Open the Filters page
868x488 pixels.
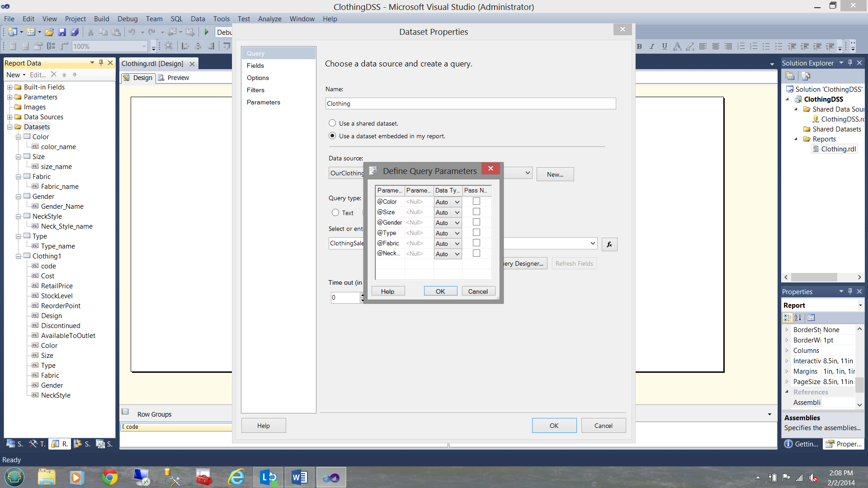coord(255,90)
